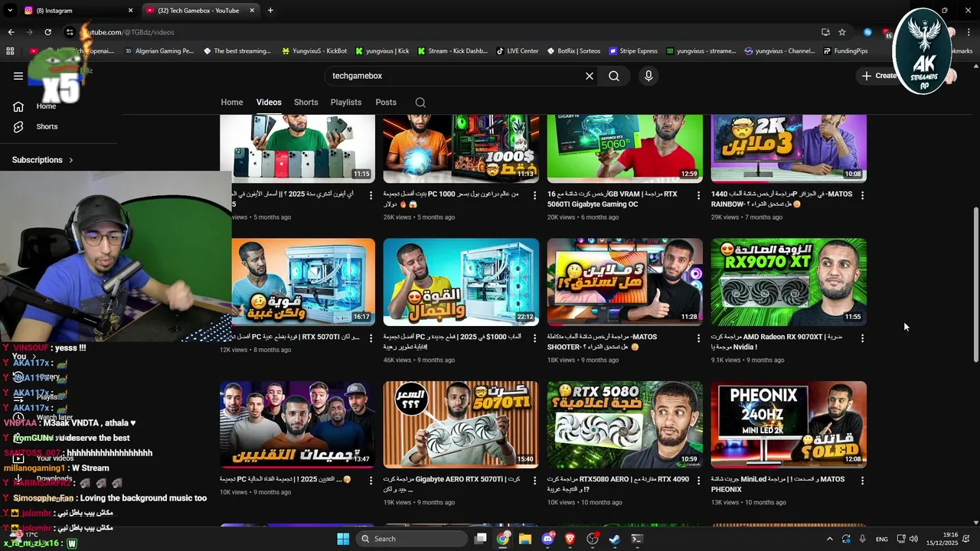
Task: Open the Playlists tab
Action: point(346,102)
